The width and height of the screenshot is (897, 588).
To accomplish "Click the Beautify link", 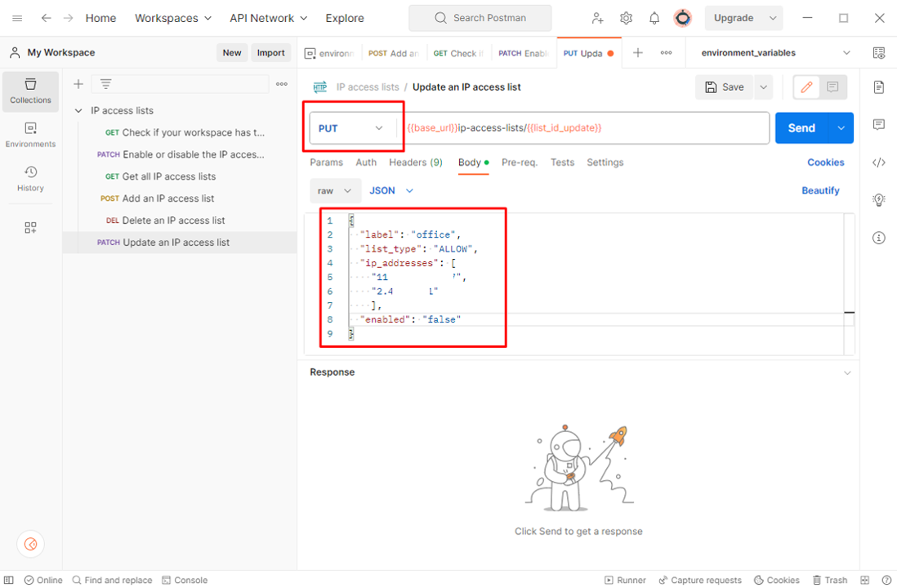I will click(x=820, y=190).
